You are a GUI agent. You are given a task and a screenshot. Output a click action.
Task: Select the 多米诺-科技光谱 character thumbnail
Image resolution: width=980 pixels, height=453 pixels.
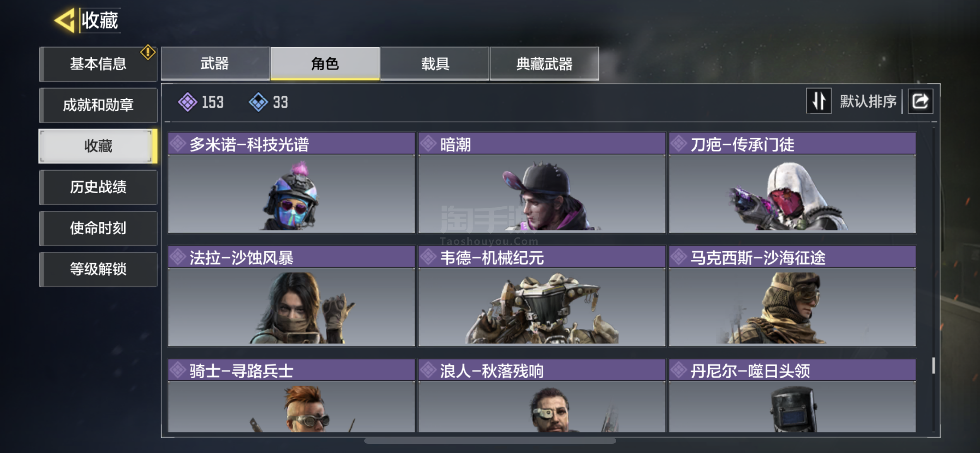(x=291, y=194)
